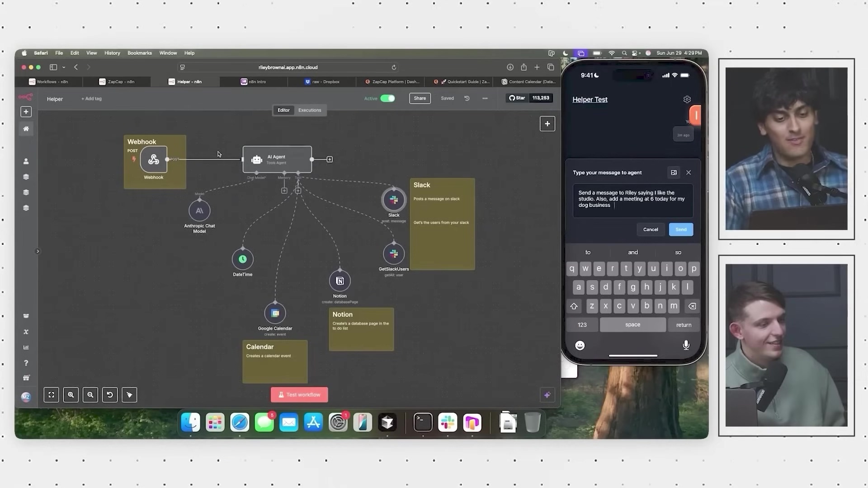Open the History menu in menu bar
This screenshot has width=868, height=488.
[x=112, y=53]
